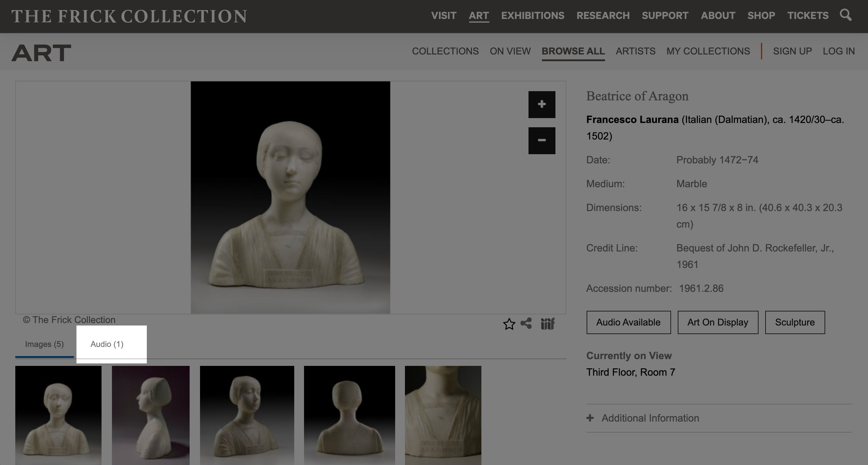Visit the SHOP link
This screenshot has width=868, height=465.
click(761, 16)
